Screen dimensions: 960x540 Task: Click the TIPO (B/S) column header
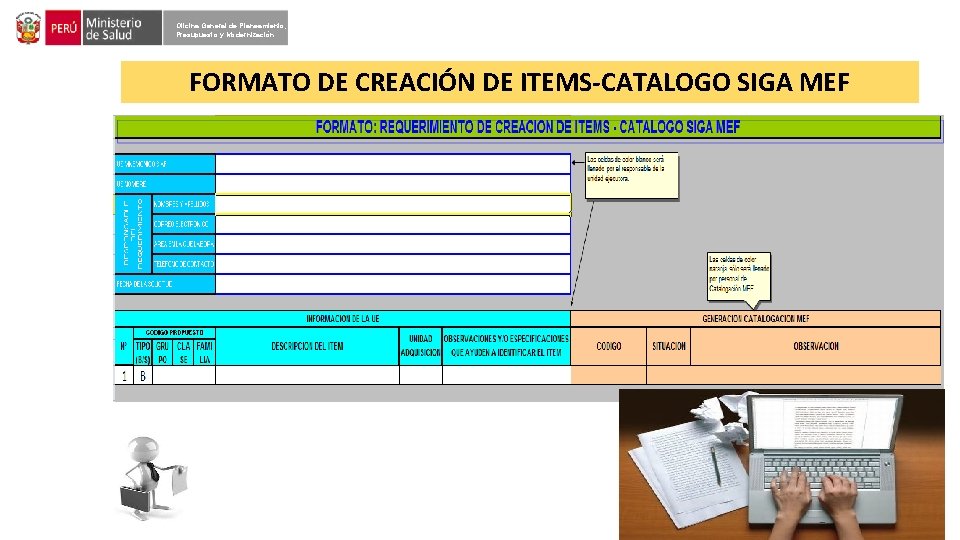pos(143,353)
